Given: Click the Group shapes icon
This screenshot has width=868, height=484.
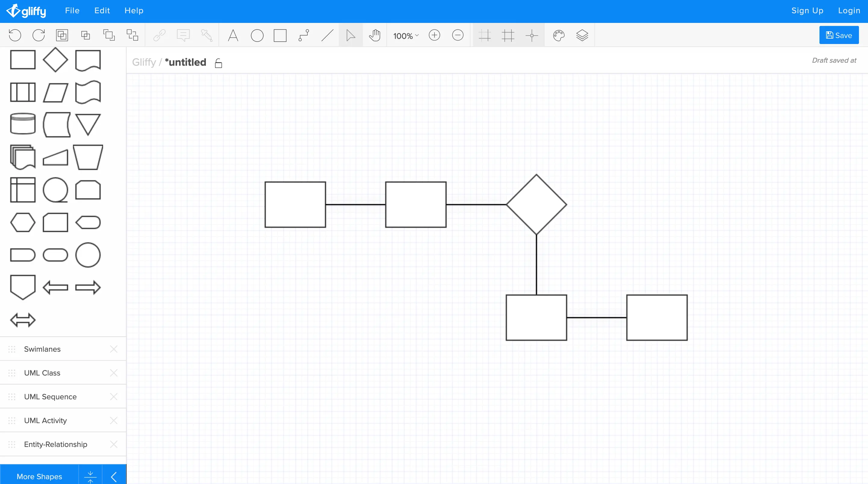Looking at the screenshot, I should (x=62, y=35).
